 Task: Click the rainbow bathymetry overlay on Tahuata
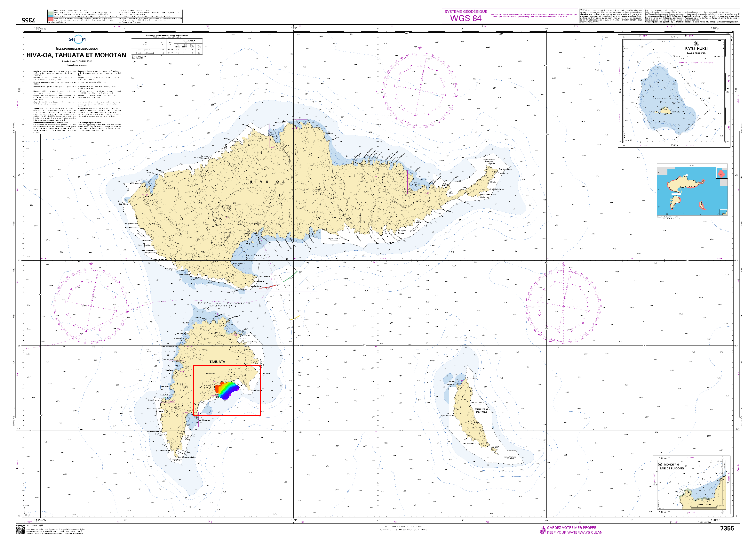227,390
